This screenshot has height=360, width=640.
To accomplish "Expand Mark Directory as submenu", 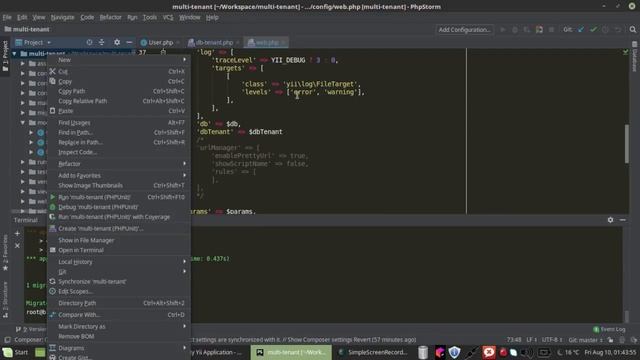I will [118, 327].
